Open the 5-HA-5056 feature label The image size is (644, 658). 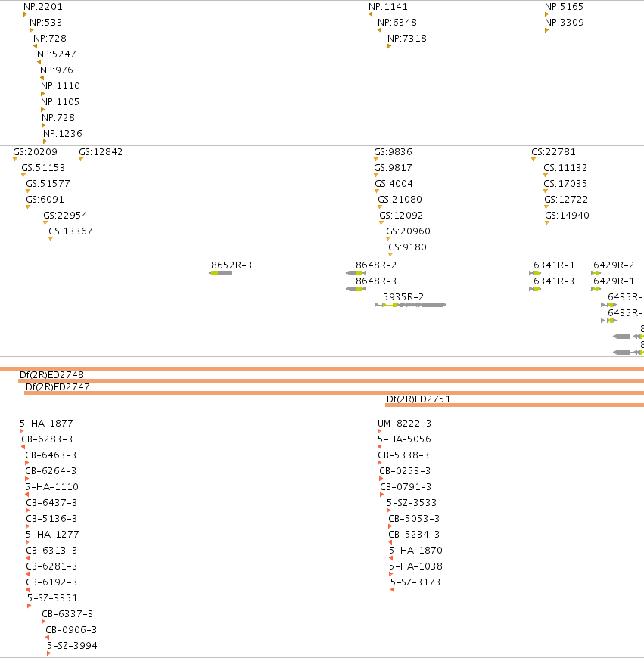click(404, 439)
